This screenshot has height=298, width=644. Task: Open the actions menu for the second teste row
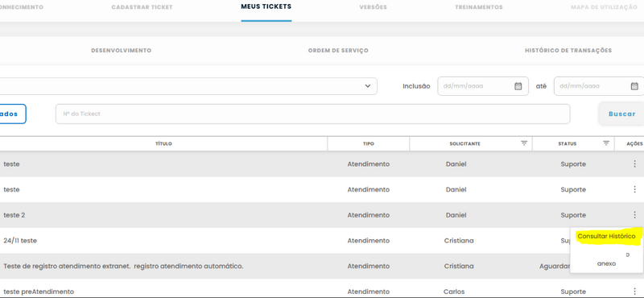634,189
